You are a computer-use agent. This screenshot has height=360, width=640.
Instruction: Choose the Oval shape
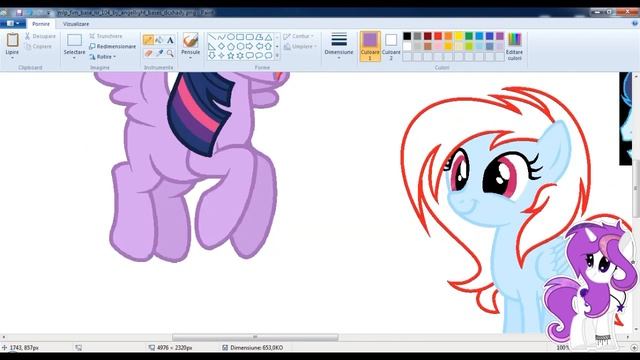click(x=231, y=37)
